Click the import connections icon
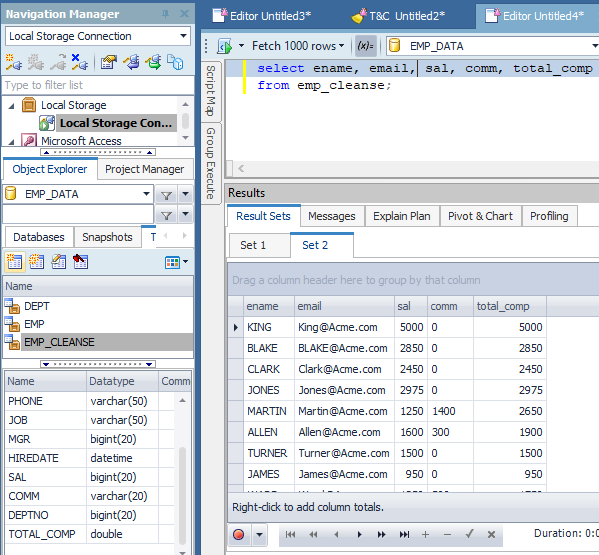The image size is (599, 555). [x=131, y=62]
